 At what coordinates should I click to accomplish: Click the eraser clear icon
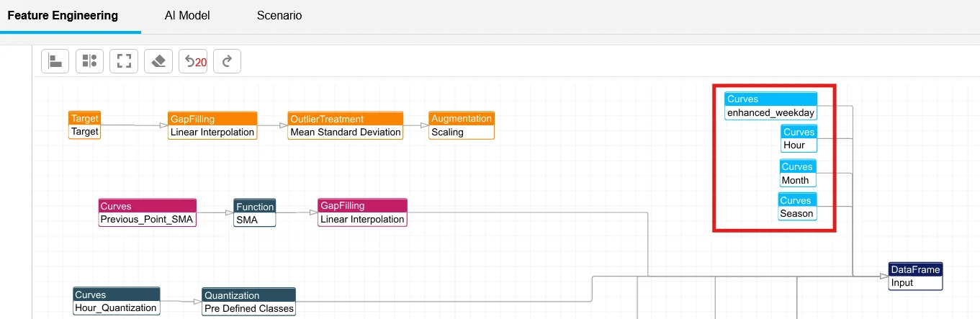pos(158,61)
